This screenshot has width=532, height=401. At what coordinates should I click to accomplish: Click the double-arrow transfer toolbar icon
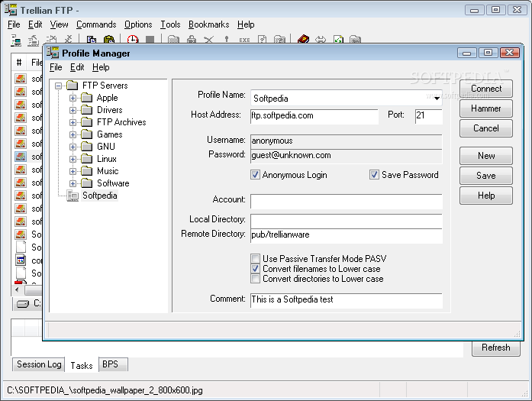[321, 40]
